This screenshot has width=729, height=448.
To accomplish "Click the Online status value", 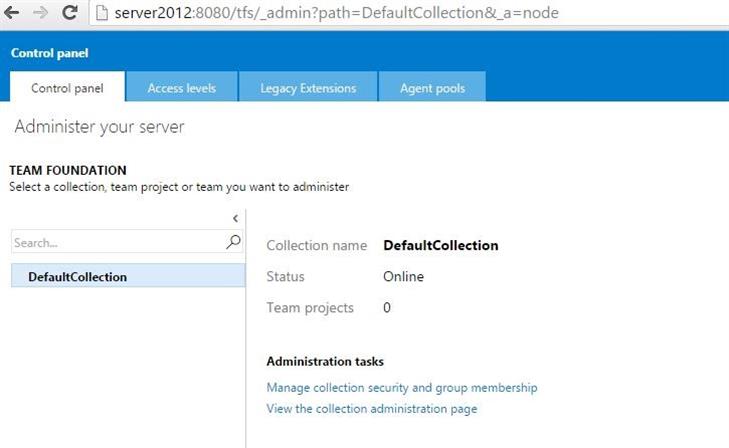I will [403, 276].
